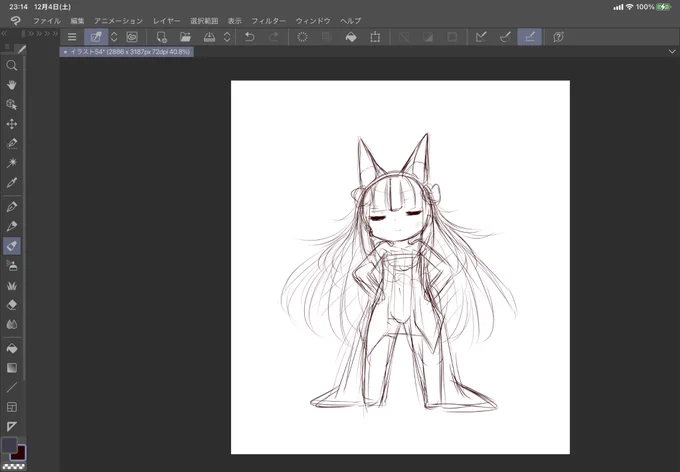Select the Eraser tool
Screen dimensions: 680x472
click(12, 305)
